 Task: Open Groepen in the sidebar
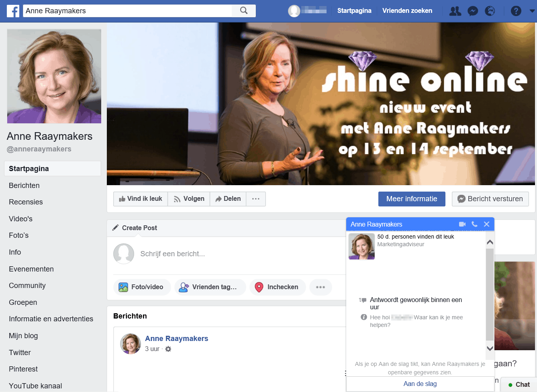tap(23, 302)
